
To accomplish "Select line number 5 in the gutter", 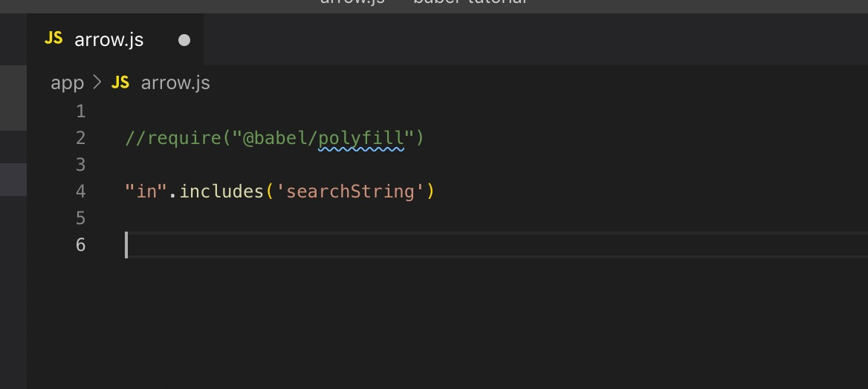I will [x=80, y=218].
